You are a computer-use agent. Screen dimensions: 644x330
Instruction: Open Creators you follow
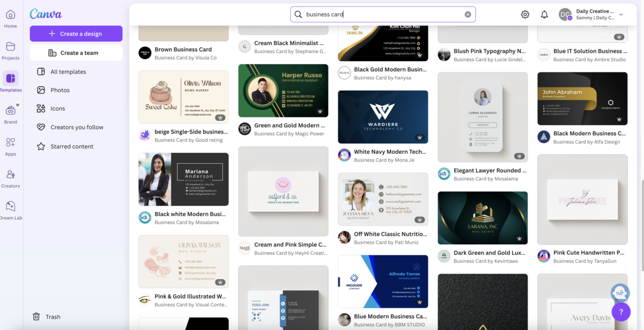coord(76,127)
